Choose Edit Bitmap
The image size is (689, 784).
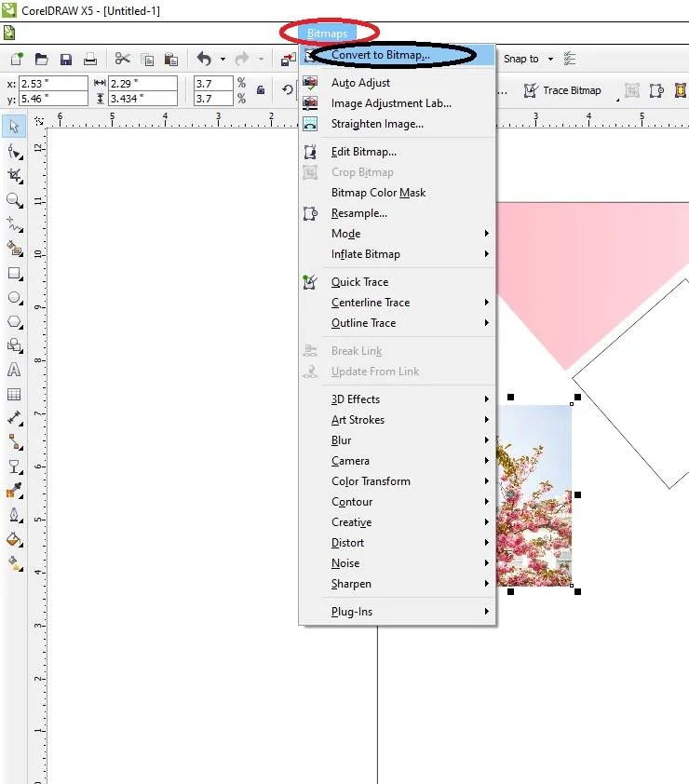tap(397, 152)
